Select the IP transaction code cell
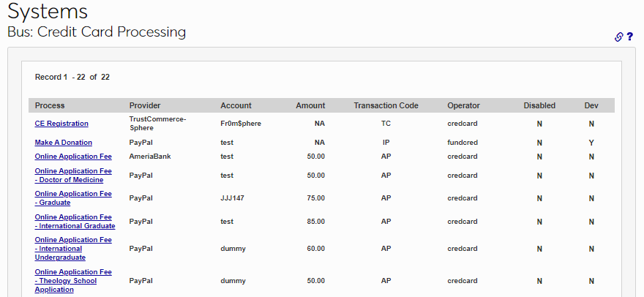 pos(386,143)
